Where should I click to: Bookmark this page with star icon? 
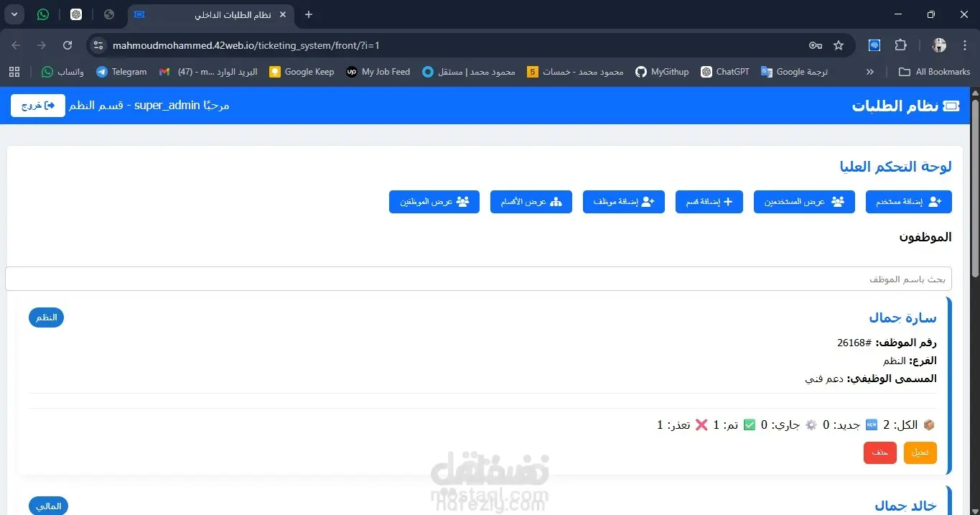(839, 45)
